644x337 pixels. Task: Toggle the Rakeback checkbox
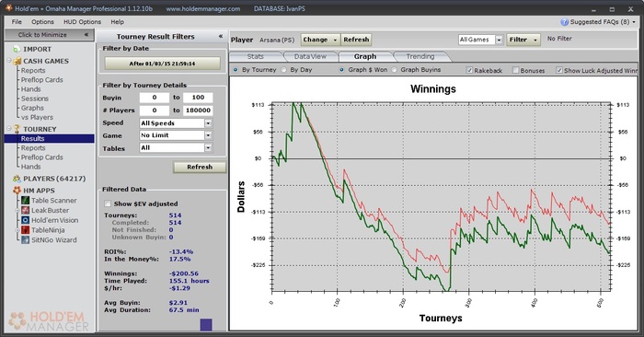tap(469, 70)
